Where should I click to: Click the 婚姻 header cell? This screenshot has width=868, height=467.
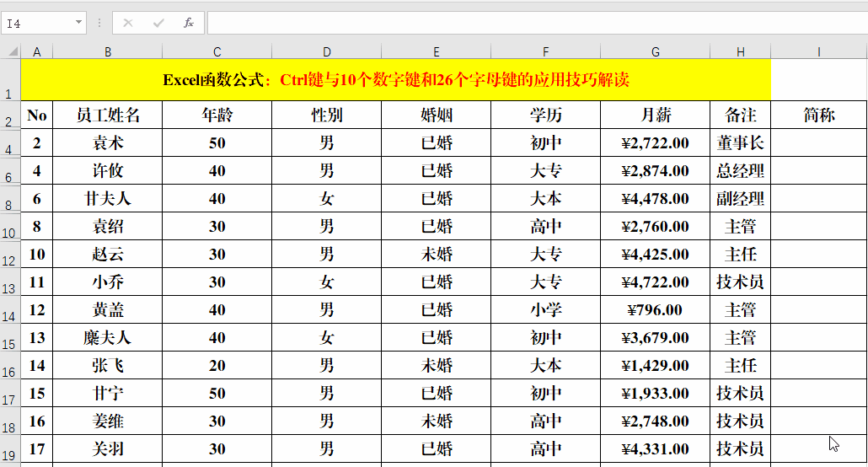click(437, 115)
